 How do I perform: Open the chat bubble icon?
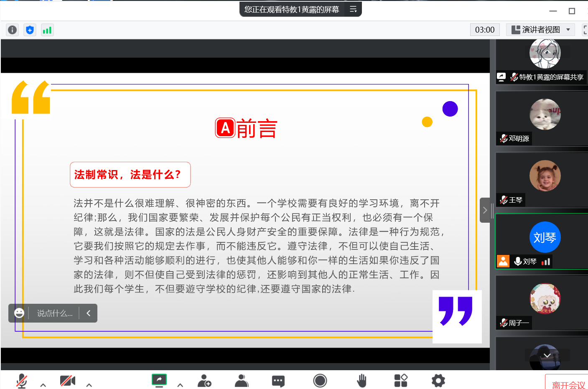[278, 381]
